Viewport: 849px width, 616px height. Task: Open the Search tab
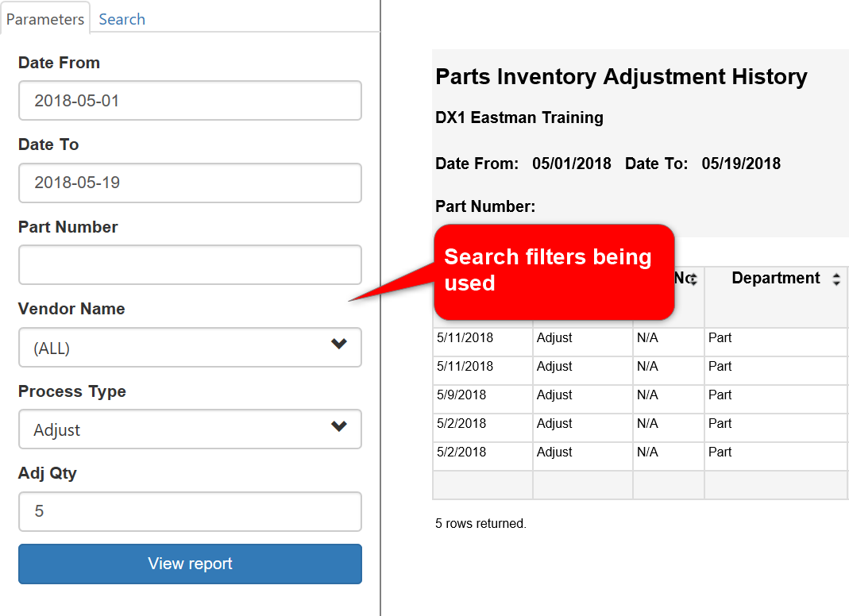click(x=122, y=19)
